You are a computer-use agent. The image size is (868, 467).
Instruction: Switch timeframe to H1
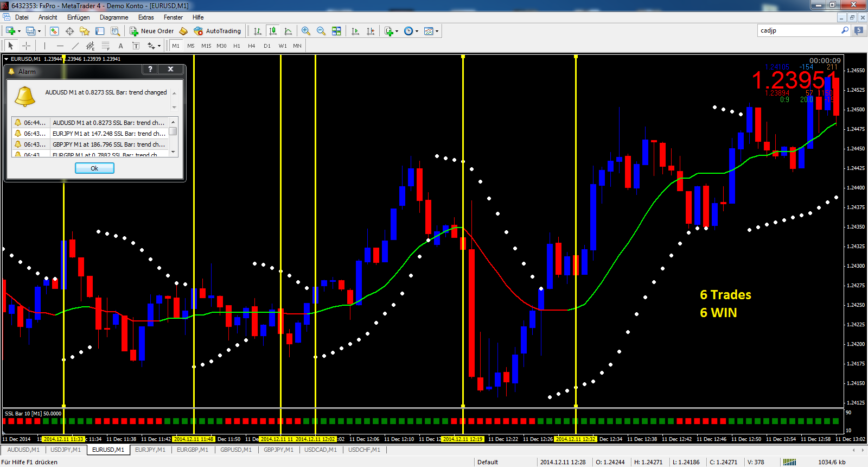coord(237,46)
